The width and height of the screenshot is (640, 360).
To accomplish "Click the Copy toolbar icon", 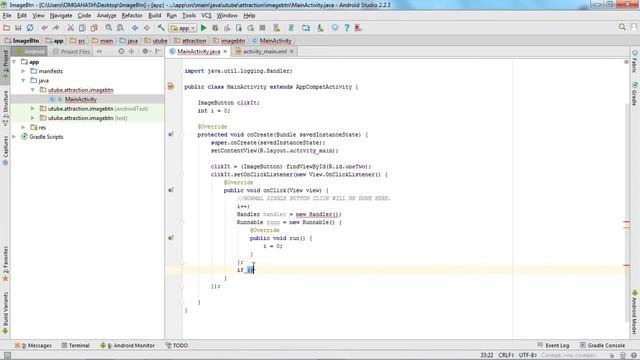I will 82,28.
